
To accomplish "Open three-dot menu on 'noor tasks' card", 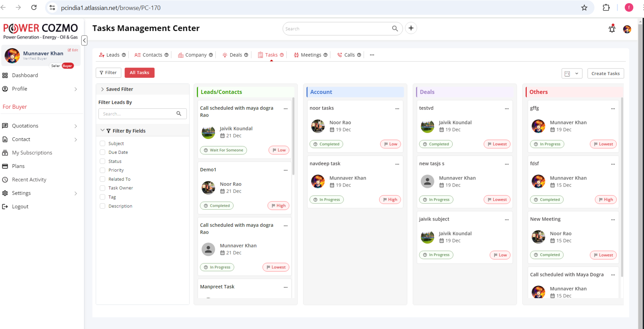I will (397, 108).
